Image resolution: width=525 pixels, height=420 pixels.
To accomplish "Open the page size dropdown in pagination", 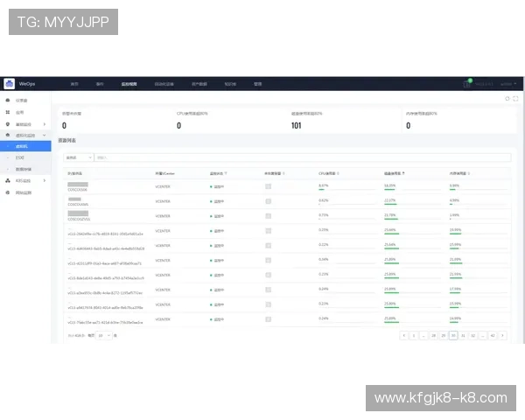I will [x=104, y=335].
